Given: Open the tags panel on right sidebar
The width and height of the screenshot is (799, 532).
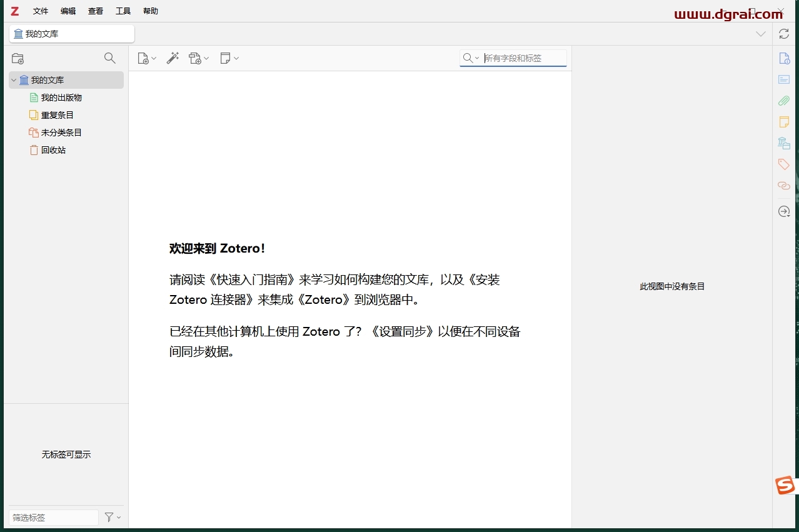Looking at the screenshot, I should 784,164.
